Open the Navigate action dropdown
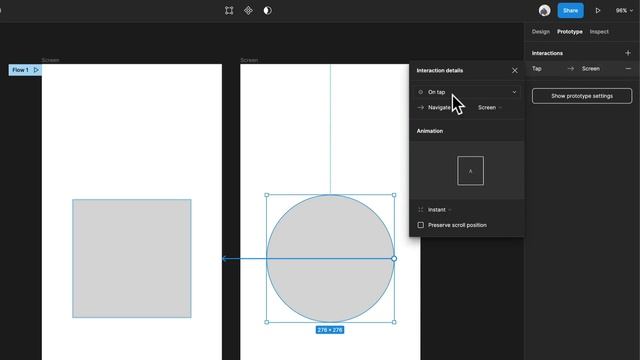 click(x=439, y=108)
